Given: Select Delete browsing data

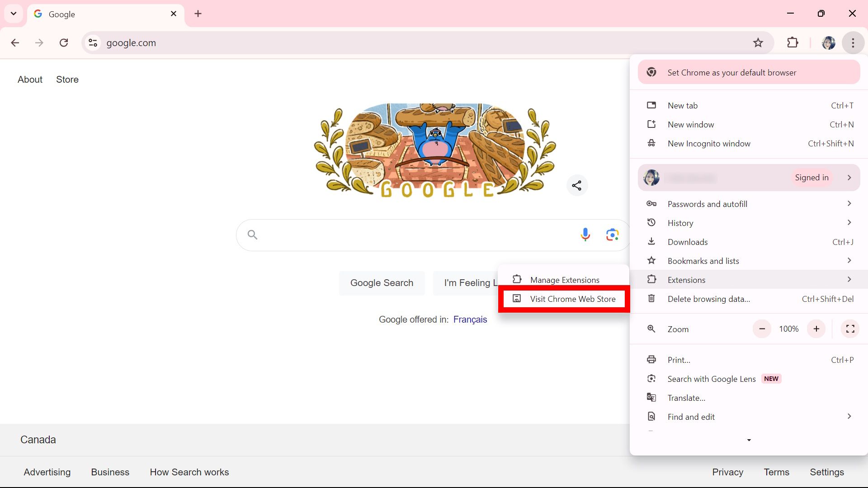Looking at the screenshot, I should 749,299.
